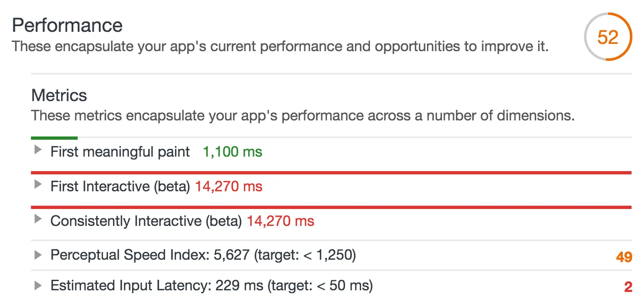
Task: Expand the First meaningful paint metric arrow
Action: coord(38,150)
